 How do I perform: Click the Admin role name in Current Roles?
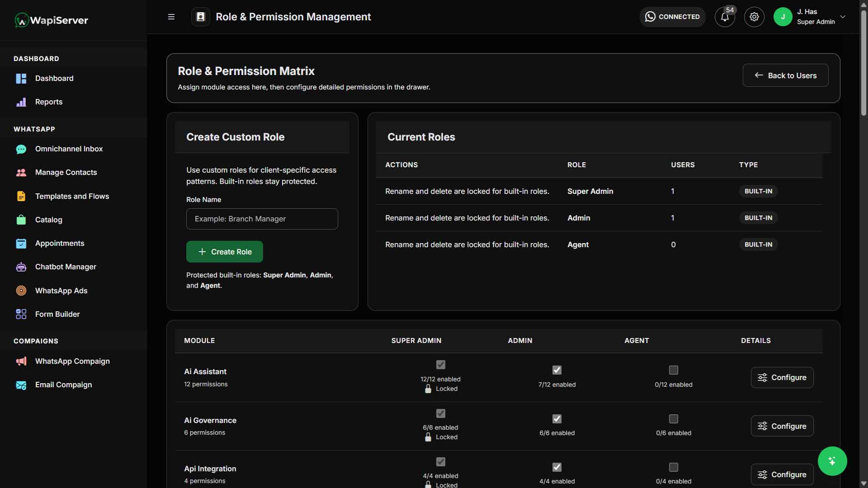(x=579, y=218)
